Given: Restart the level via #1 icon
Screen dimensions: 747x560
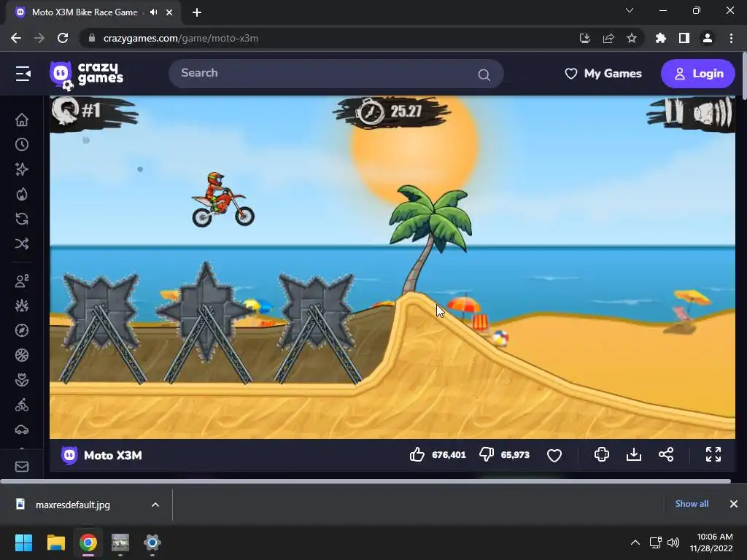Looking at the screenshot, I should point(66,111).
